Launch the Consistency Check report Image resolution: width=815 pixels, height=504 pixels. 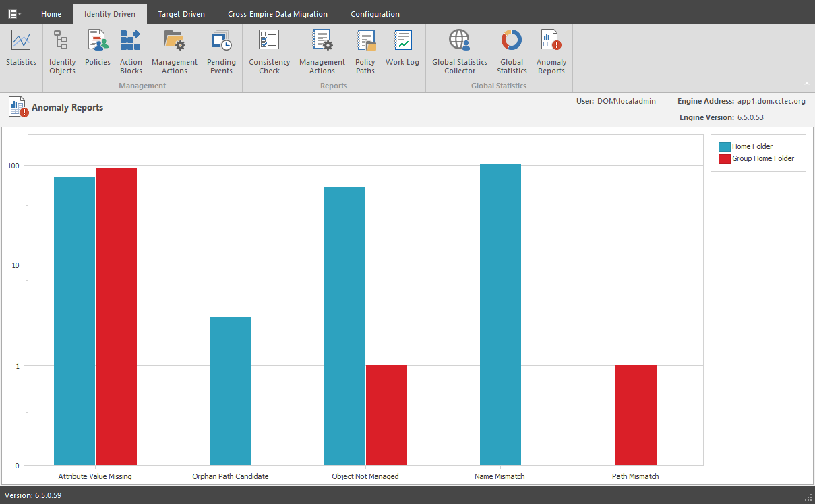pos(269,51)
